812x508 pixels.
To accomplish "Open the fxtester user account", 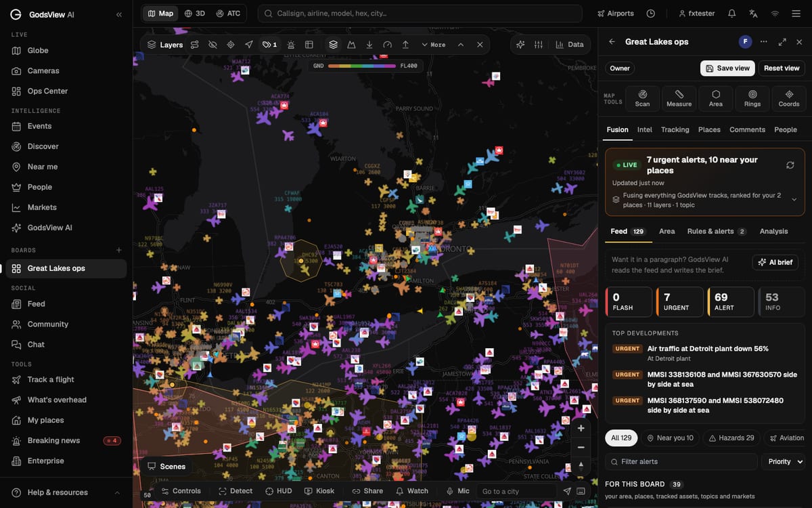I will [x=696, y=14].
